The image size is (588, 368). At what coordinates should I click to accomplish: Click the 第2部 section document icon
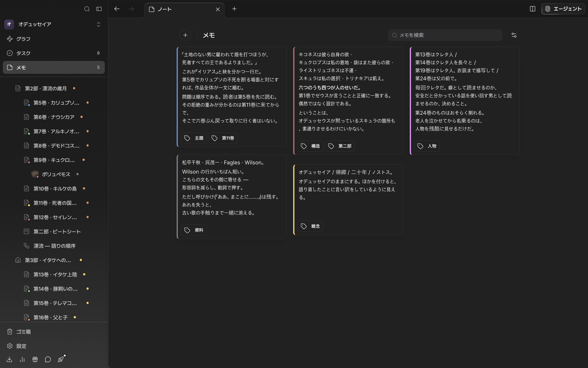click(x=18, y=88)
